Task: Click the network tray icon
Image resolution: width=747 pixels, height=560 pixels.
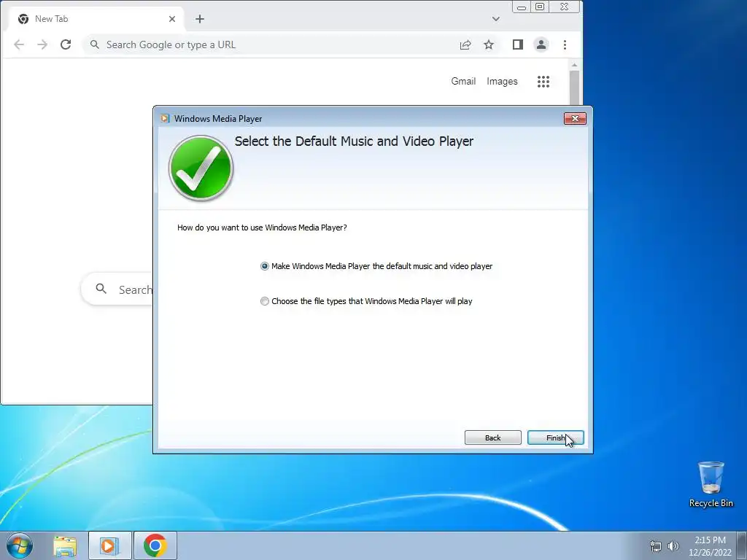Action: tap(656, 546)
